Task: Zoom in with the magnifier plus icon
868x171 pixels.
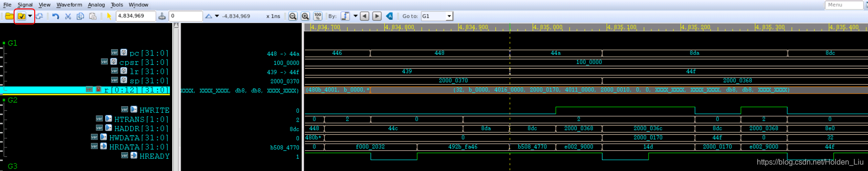Action: tap(305, 16)
